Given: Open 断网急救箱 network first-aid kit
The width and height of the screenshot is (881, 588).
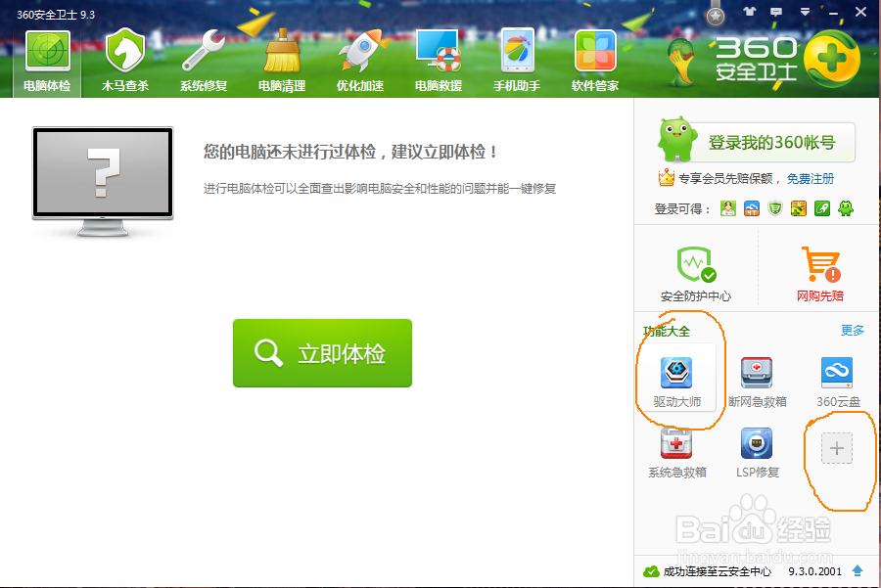Looking at the screenshot, I should pos(758,382).
